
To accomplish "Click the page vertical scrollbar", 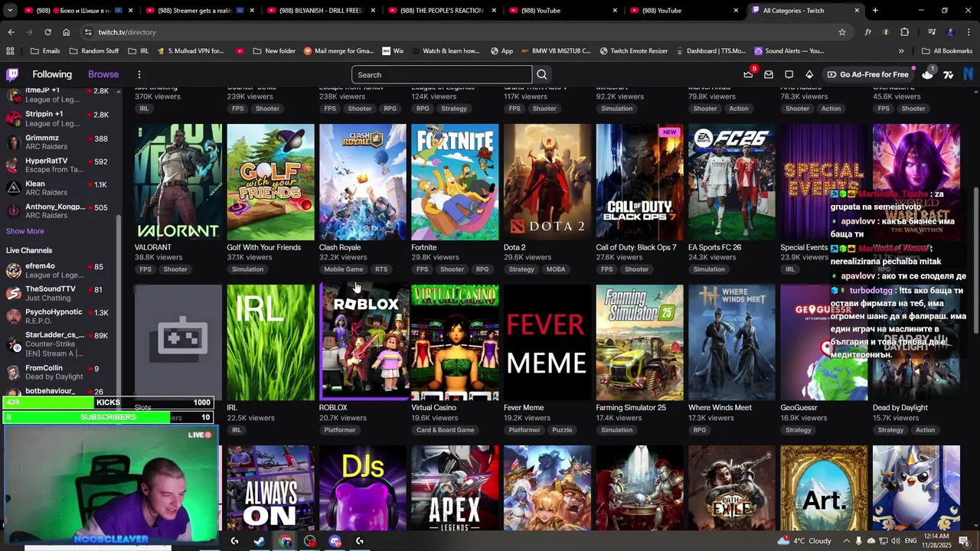I will coord(975,260).
